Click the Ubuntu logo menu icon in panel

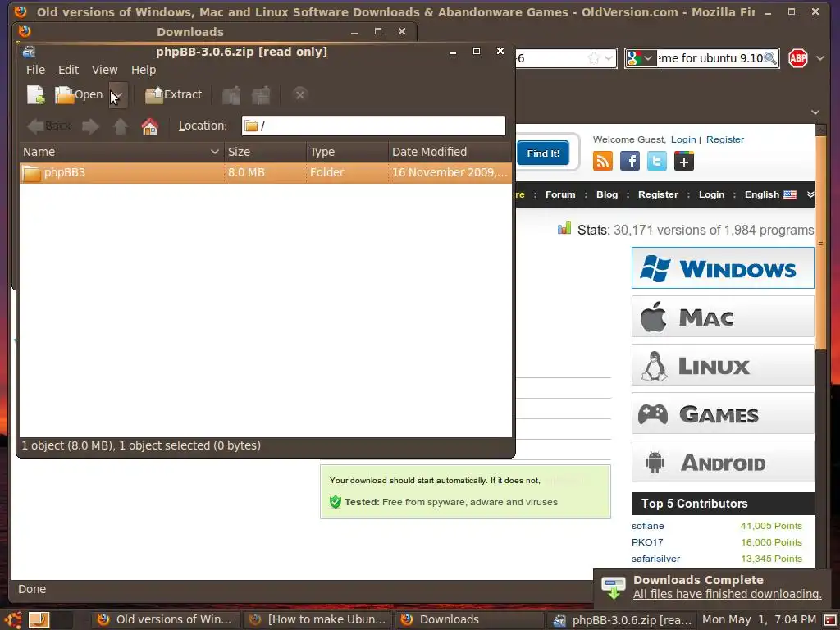click(13, 620)
